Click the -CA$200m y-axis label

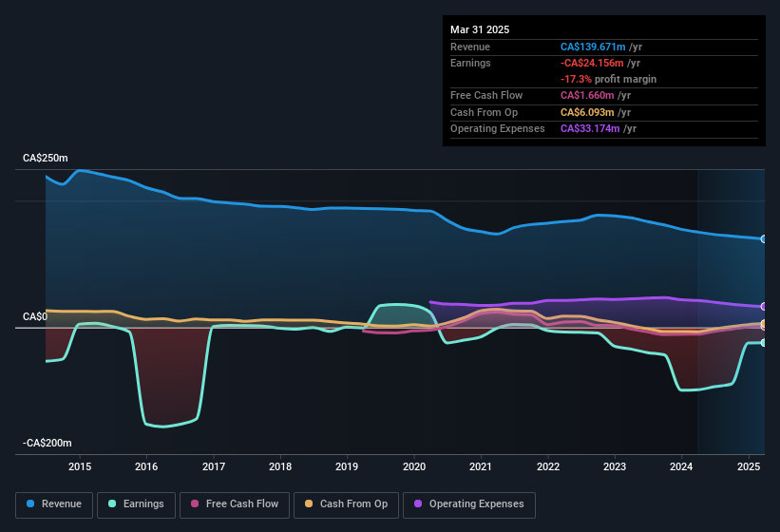(x=48, y=443)
